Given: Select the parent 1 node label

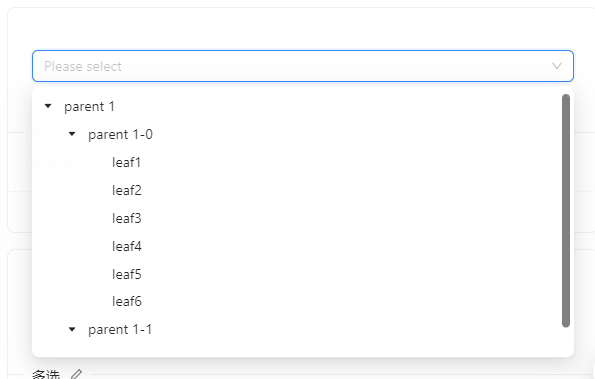Looking at the screenshot, I should point(89,107).
